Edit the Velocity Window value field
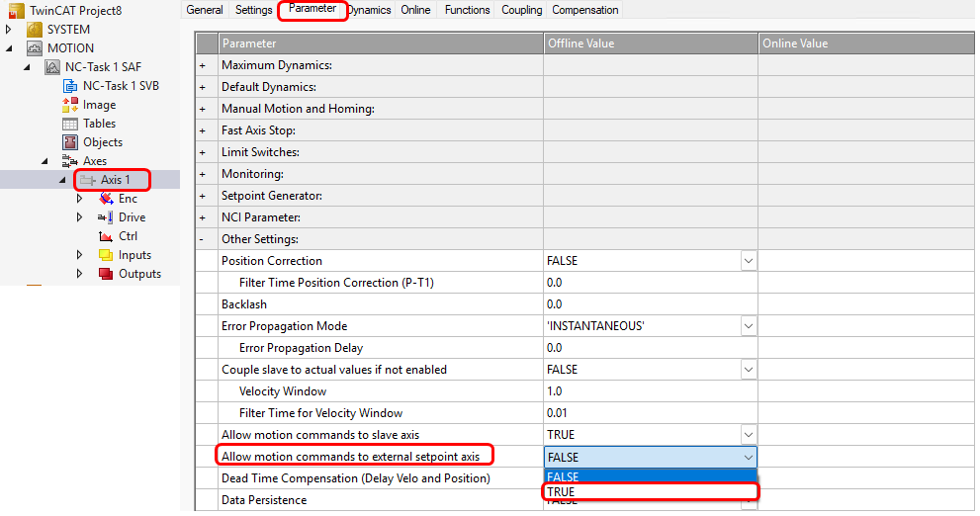Screen dimensions: 980x516 [x=650, y=391]
